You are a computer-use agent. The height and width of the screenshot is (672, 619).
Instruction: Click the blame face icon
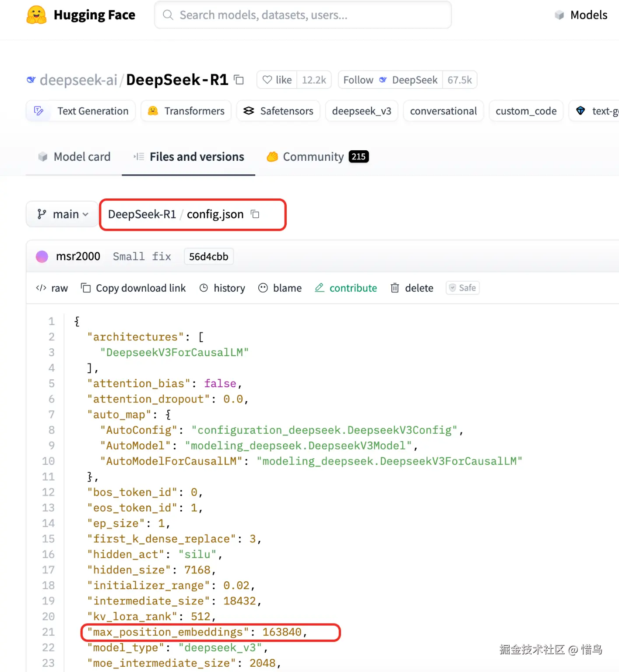pyautogui.click(x=263, y=288)
